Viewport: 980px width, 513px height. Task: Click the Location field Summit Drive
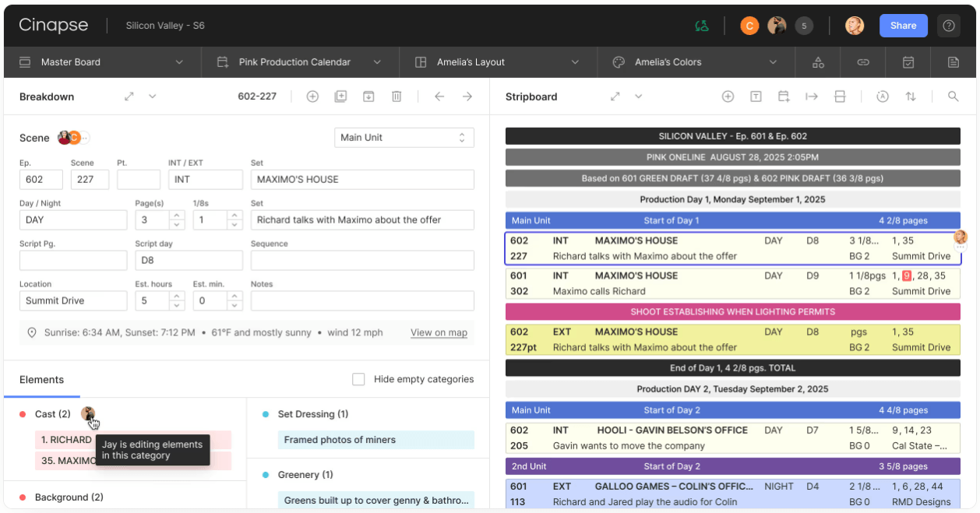(x=73, y=300)
